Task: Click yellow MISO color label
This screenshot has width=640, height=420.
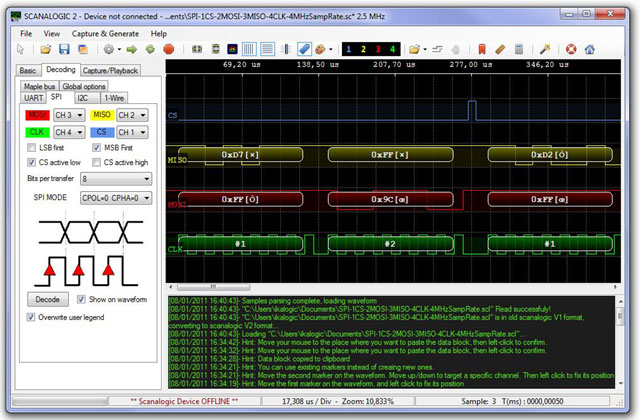Action: click(x=102, y=115)
